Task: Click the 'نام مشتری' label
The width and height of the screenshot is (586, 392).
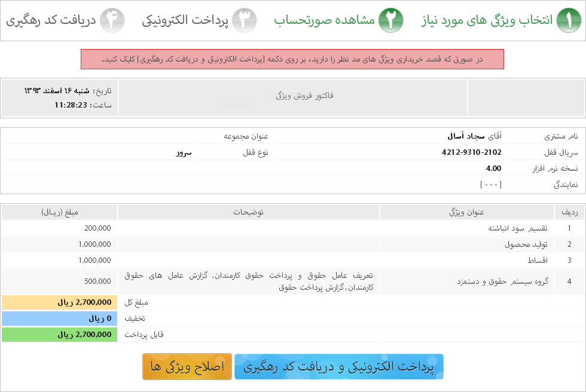Action: 561,136
